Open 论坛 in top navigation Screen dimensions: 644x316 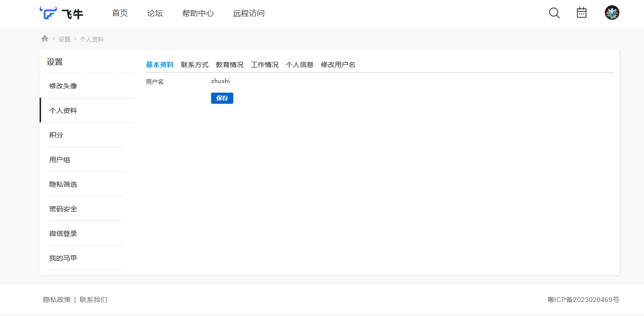tap(155, 14)
